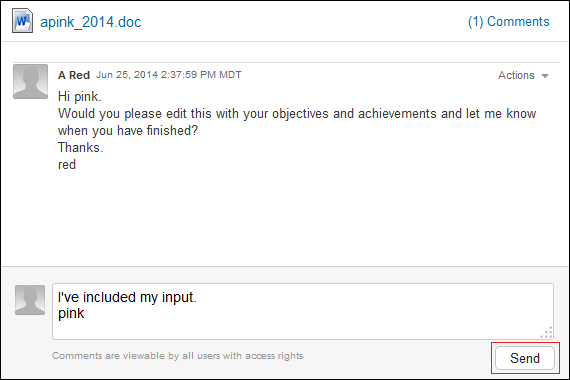Focus the comment reply text box
This screenshot has height=380, width=570.
pos(303,312)
